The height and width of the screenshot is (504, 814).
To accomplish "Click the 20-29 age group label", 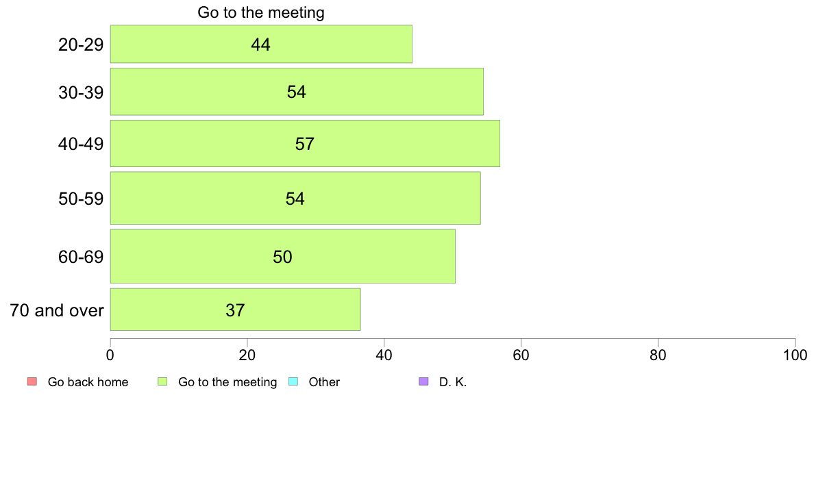I will (81, 45).
